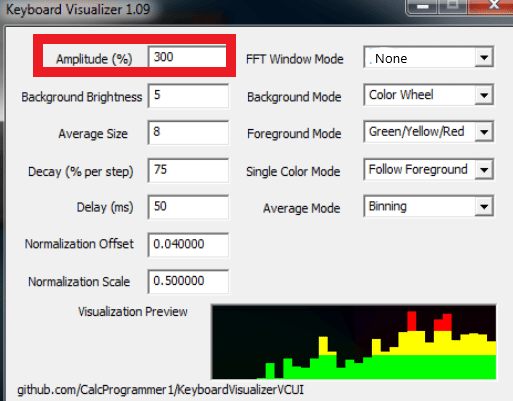Click the Visualization Preview spectrum display
The height and width of the screenshot is (401, 513).
(x=354, y=342)
